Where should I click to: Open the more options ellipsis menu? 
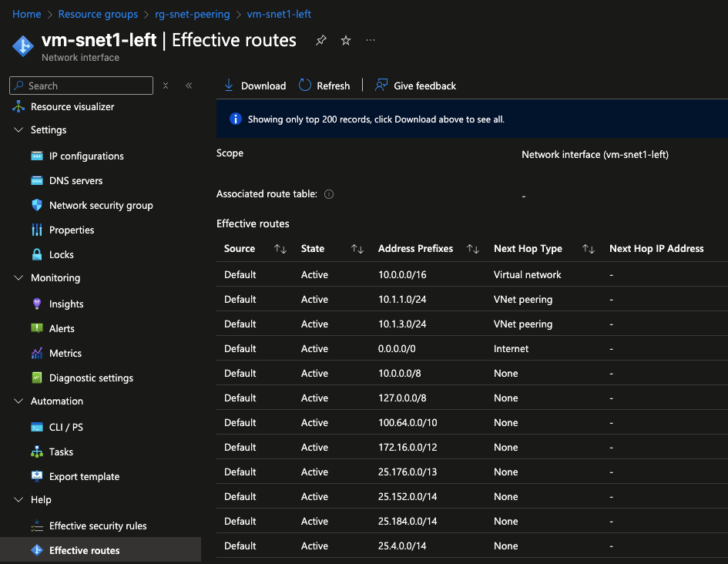(370, 40)
